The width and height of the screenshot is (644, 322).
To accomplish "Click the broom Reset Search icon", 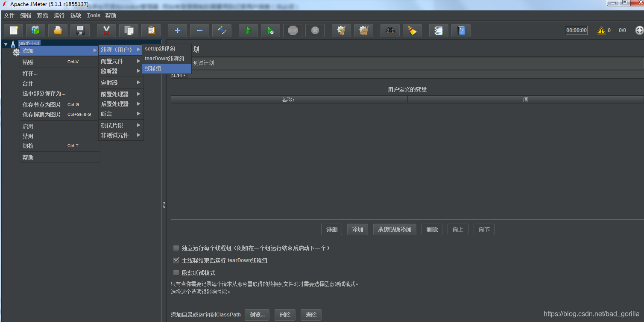I will pos(412,30).
